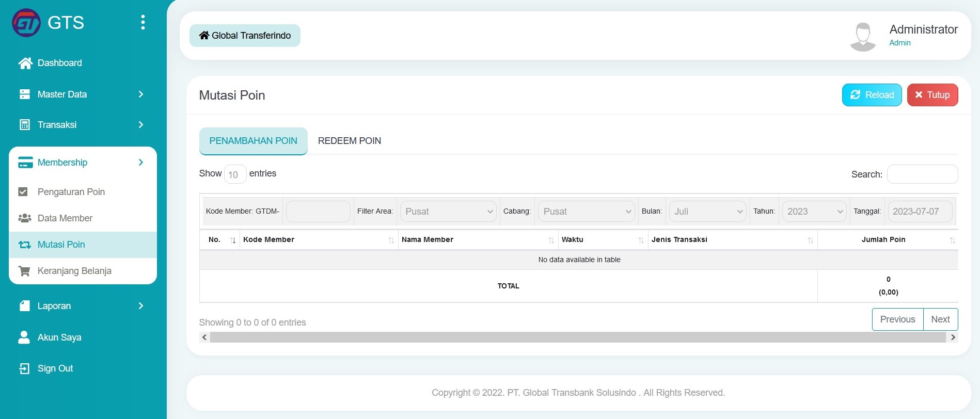The width and height of the screenshot is (980, 419).
Task: Open the Tahun year dropdown
Action: pyautogui.click(x=814, y=212)
